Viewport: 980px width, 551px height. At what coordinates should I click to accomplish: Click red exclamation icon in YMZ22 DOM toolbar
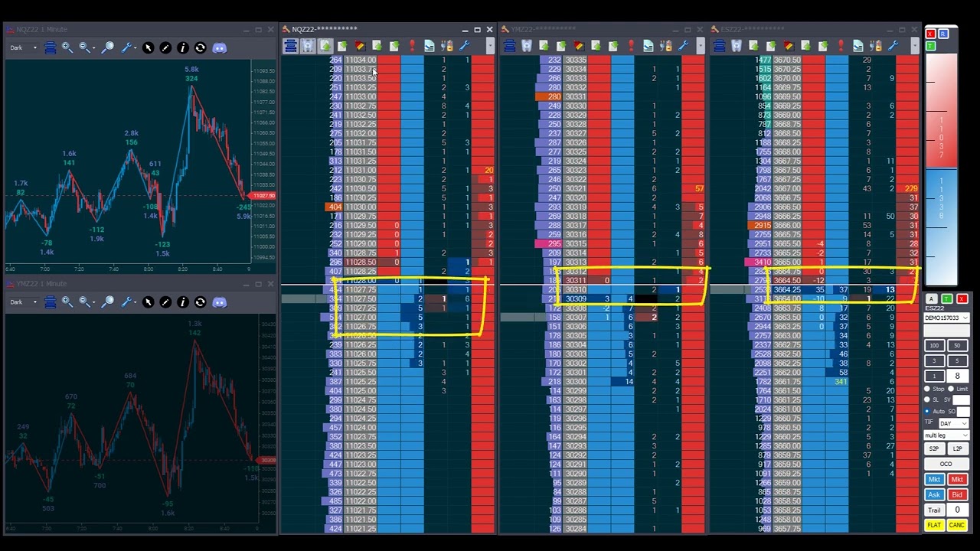pos(631,47)
